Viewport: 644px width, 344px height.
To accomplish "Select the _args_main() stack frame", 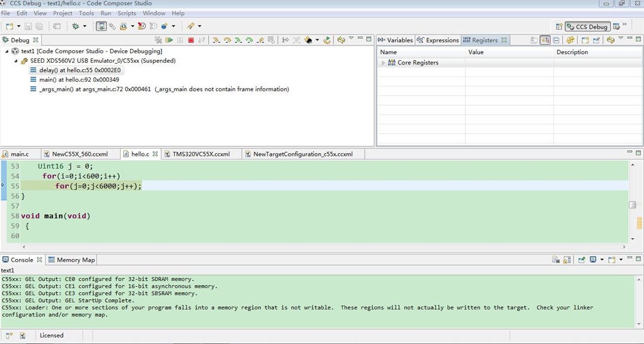I will click(x=160, y=89).
